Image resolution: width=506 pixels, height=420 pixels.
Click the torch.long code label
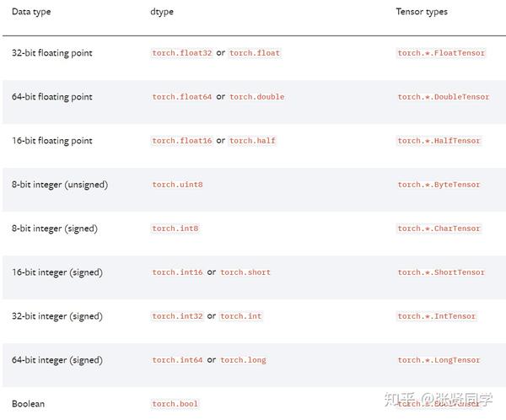(x=243, y=360)
